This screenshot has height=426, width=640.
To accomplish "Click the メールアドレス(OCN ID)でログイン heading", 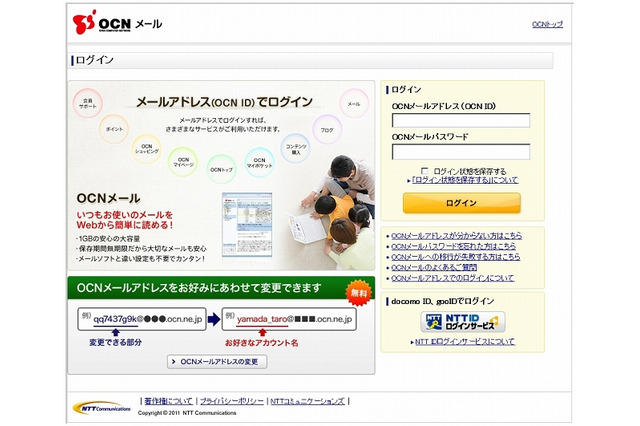I will tap(224, 102).
